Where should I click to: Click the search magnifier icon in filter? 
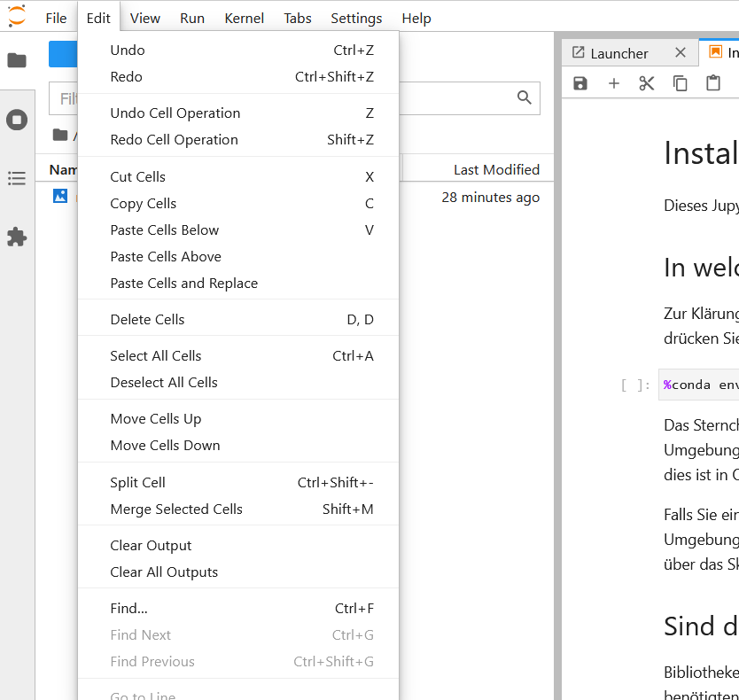tap(524, 97)
